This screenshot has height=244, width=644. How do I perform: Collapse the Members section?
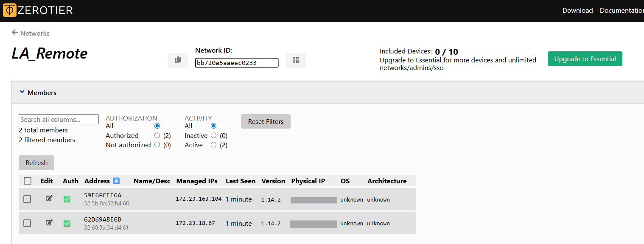38,93
